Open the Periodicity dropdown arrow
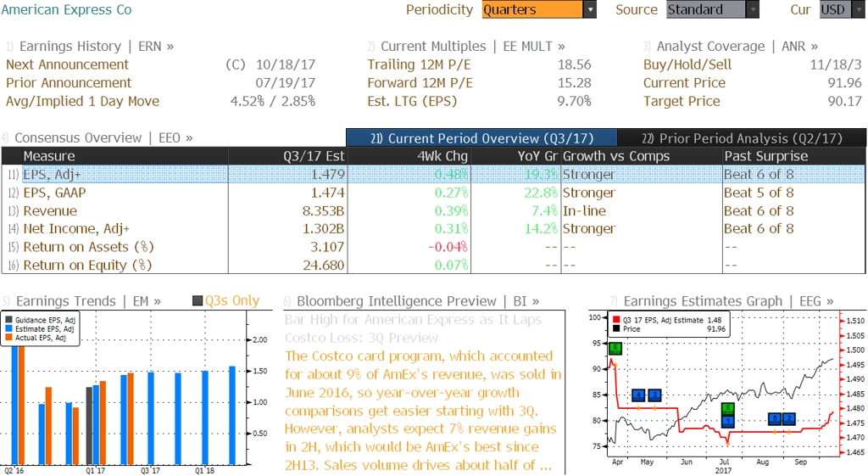This screenshot has width=868, height=476. [x=590, y=9]
